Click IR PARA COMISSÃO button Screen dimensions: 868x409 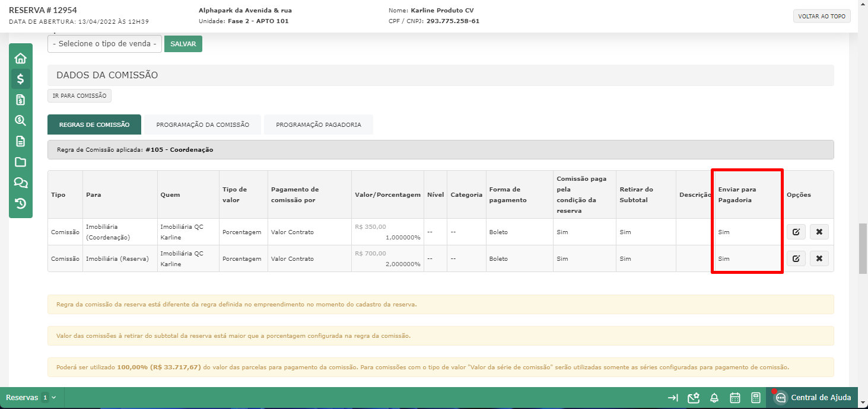point(80,95)
